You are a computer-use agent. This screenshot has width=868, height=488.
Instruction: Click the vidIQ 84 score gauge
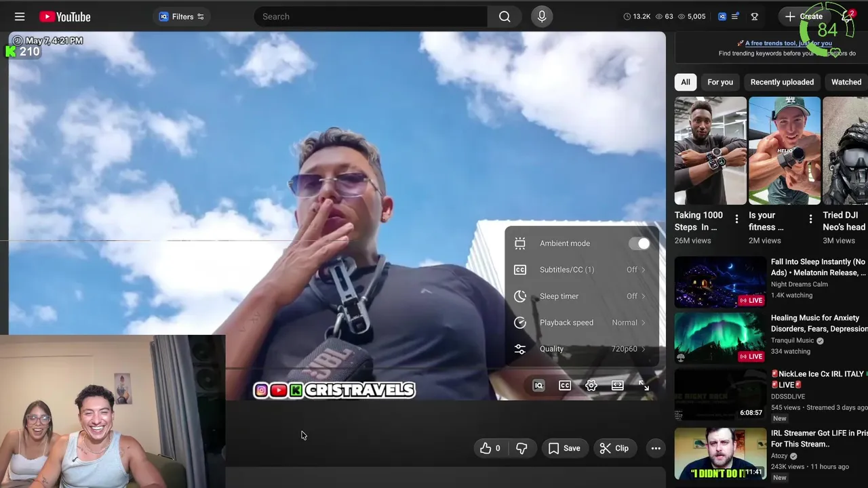[x=826, y=28]
